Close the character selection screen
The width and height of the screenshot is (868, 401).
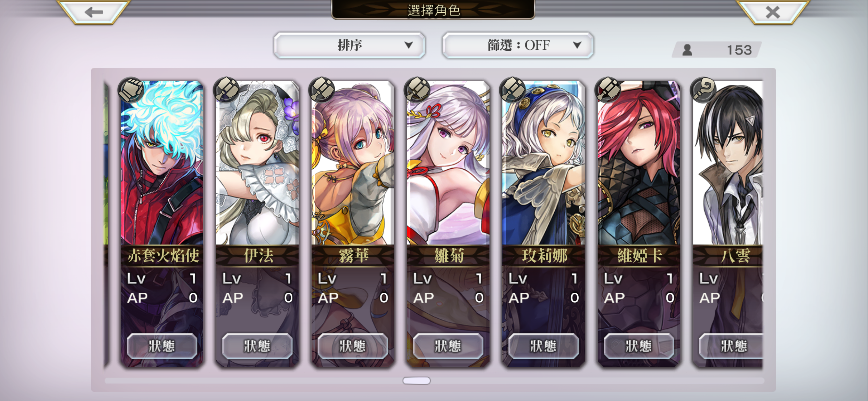point(773,12)
